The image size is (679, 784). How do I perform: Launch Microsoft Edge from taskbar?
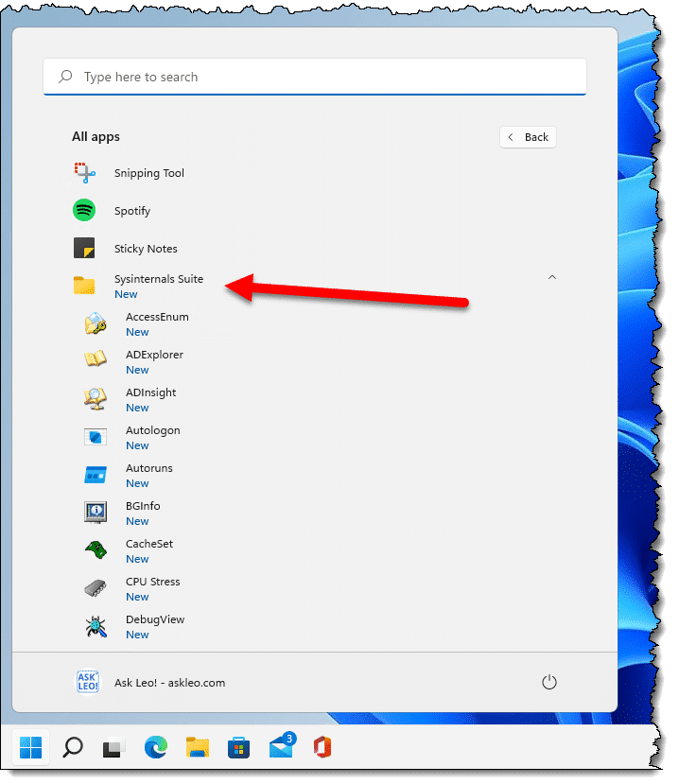[x=156, y=747]
